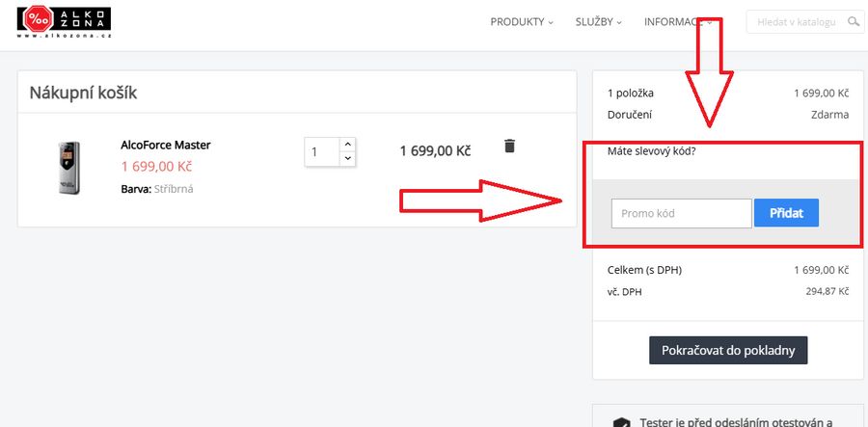Remove AlcoForce Master with the trash icon
This screenshot has height=427, width=868.
tap(510, 146)
